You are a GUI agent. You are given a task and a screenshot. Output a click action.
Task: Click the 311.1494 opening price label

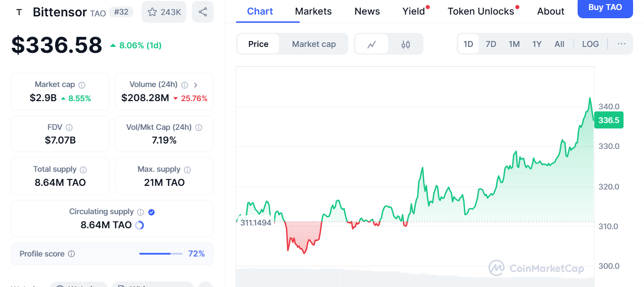256,223
